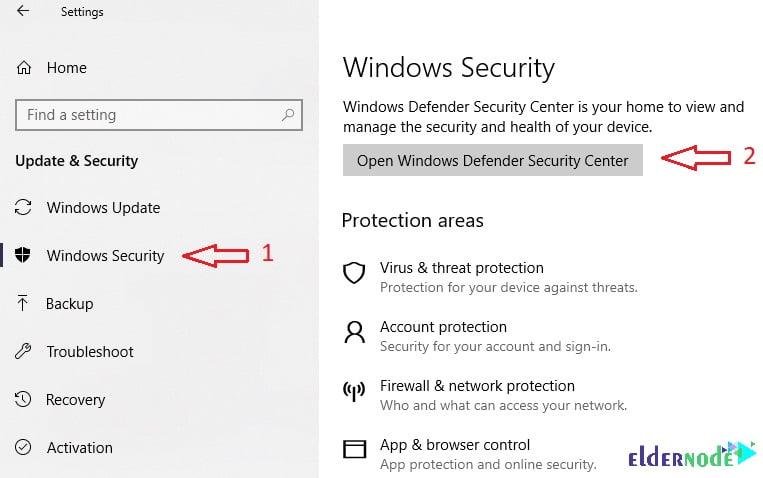Image resolution: width=763 pixels, height=478 pixels.
Task: Click the Activation checkmark circle icon
Action: (23, 447)
